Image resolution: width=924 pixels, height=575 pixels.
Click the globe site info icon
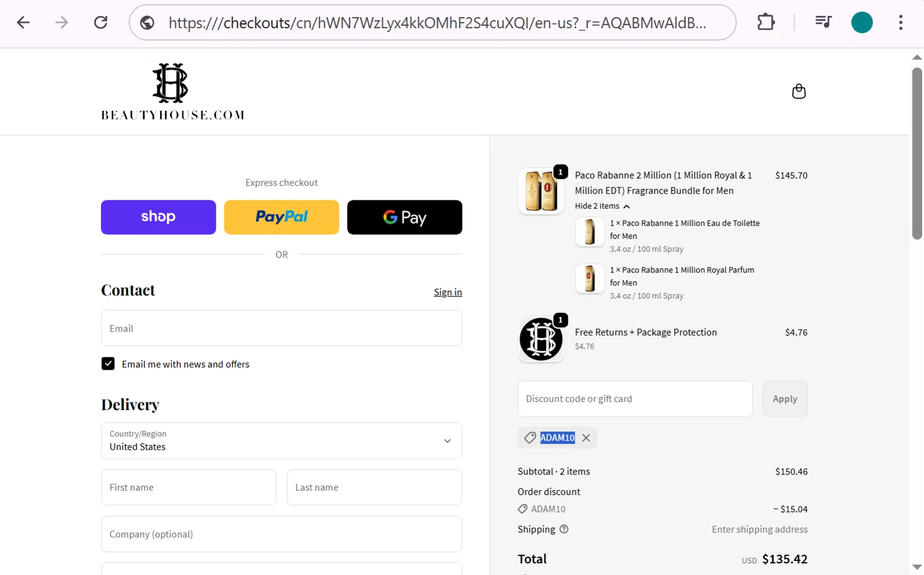[x=147, y=23]
